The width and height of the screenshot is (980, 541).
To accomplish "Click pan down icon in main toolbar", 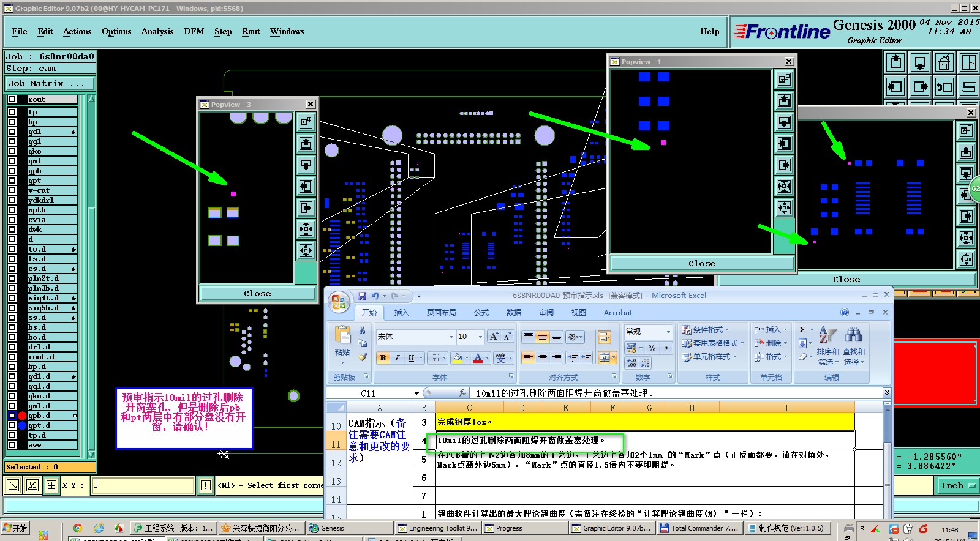I will point(920,62).
